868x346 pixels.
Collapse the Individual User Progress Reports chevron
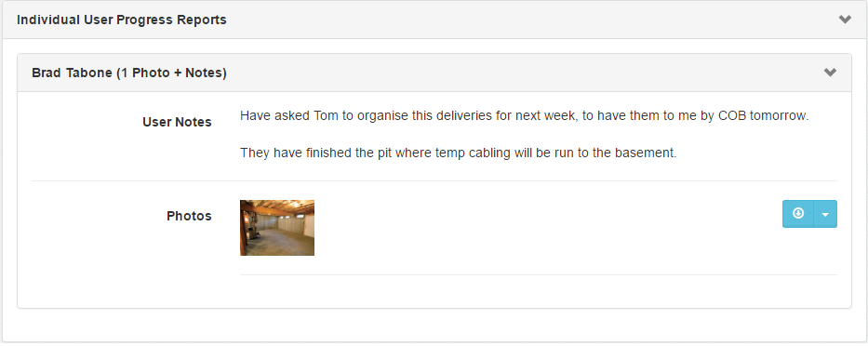click(845, 20)
